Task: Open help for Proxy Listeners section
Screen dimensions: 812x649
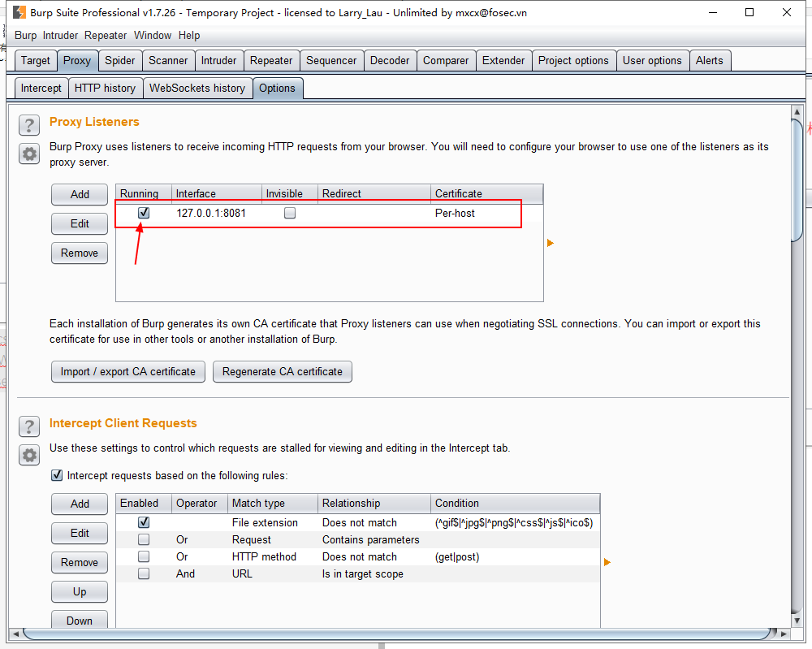Action: (x=29, y=125)
